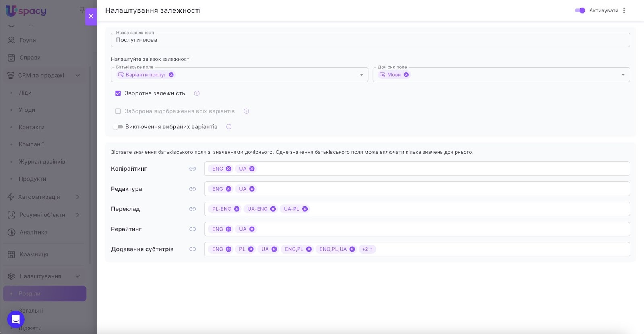Open Угоди in the sidebar menu
Screen dimensions: 644x334
[27, 110]
